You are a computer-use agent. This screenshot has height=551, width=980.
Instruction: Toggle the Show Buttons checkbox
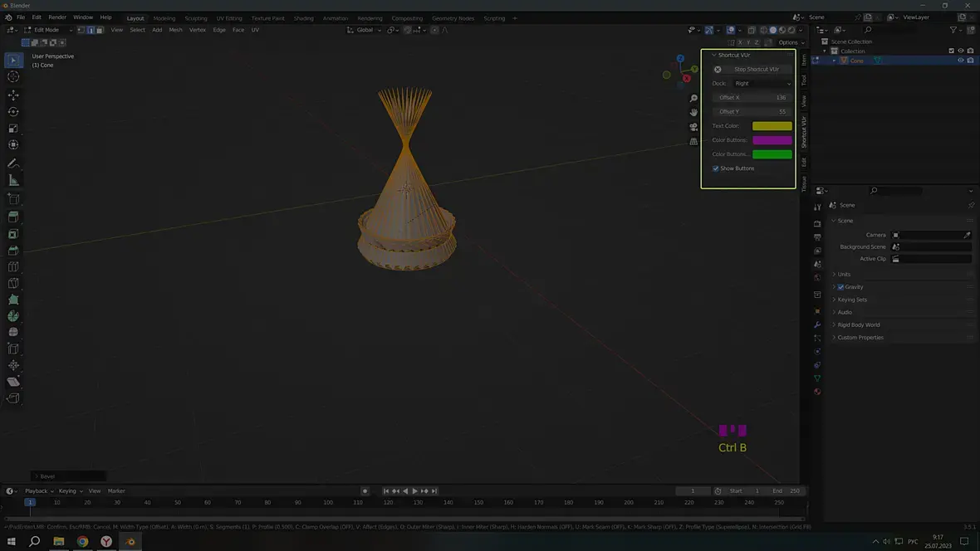716,168
